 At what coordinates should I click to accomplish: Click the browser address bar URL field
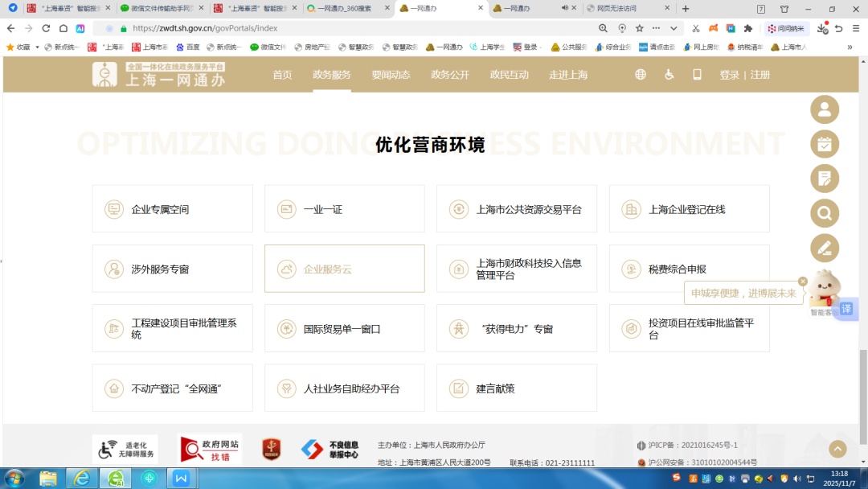click(x=354, y=28)
